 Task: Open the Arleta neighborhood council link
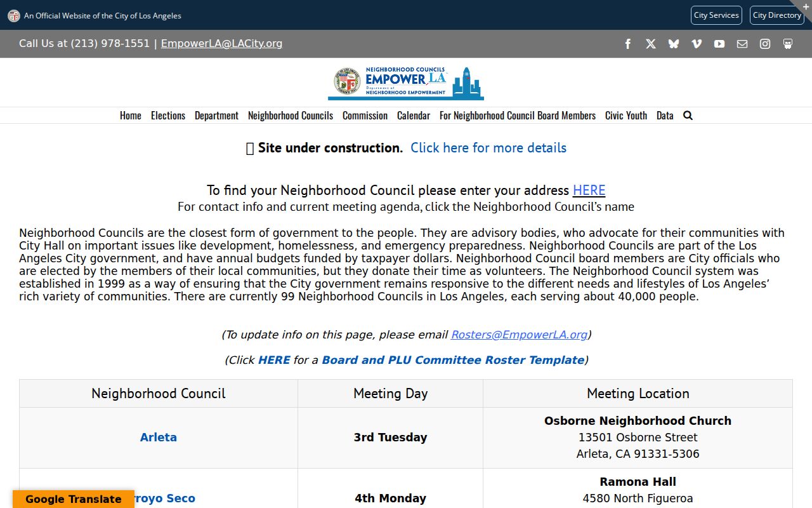(159, 438)
